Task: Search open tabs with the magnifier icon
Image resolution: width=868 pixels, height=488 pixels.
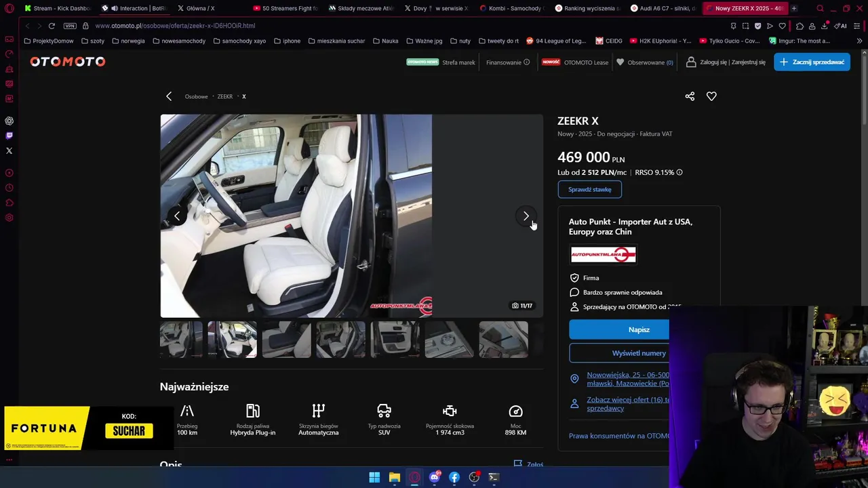Action: coord(820,8)
